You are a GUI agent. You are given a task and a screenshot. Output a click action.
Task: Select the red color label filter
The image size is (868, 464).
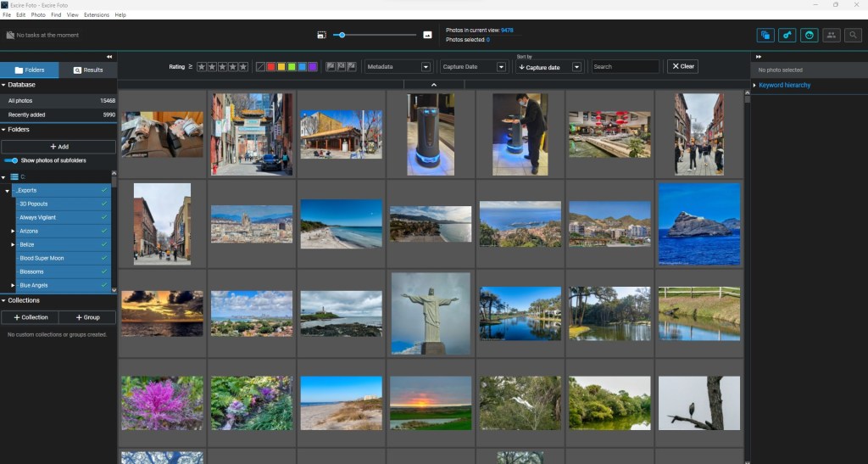point(271,66)
